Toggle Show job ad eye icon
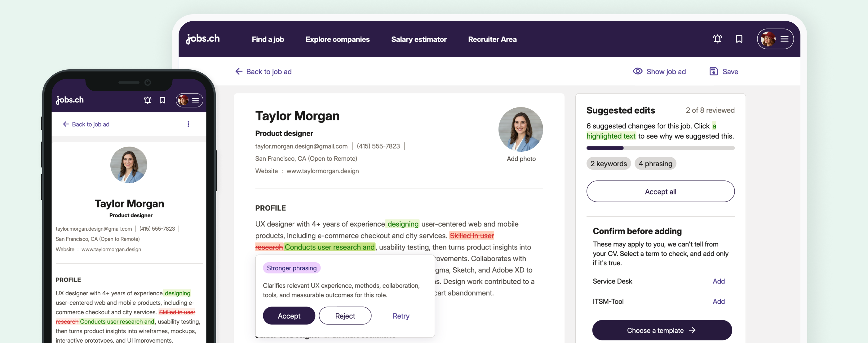The height and width of the screenshot is (343, 868). [638, 72]
